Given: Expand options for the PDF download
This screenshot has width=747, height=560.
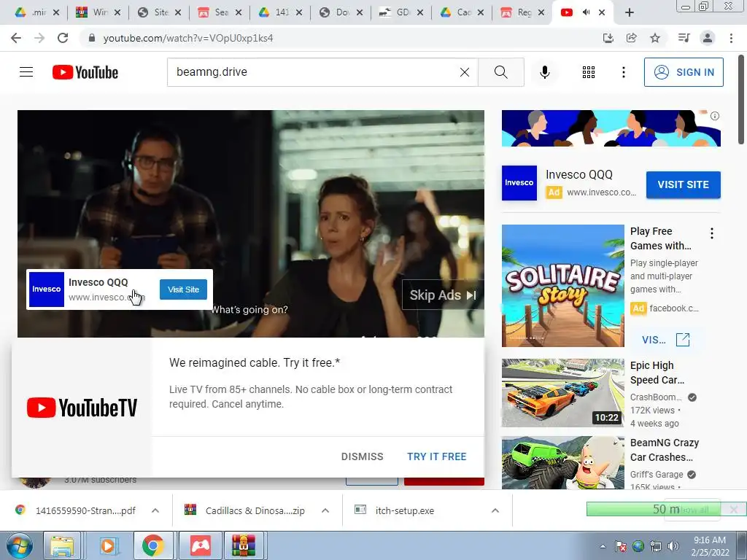Looking at the screenshot, I should tap(155, 510).
